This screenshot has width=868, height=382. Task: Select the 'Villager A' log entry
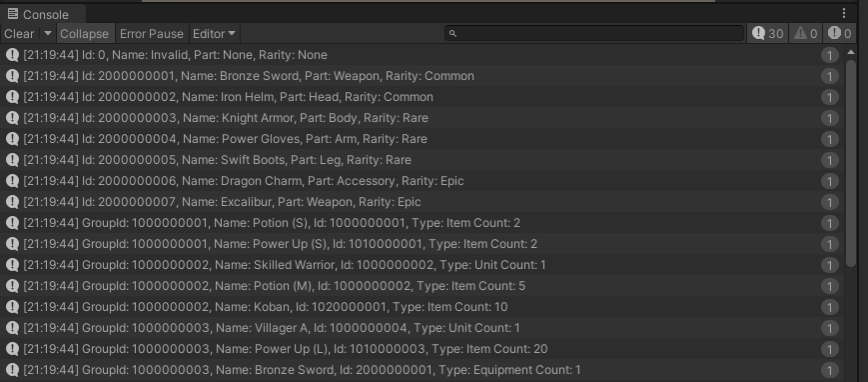[x=423, y=329]
